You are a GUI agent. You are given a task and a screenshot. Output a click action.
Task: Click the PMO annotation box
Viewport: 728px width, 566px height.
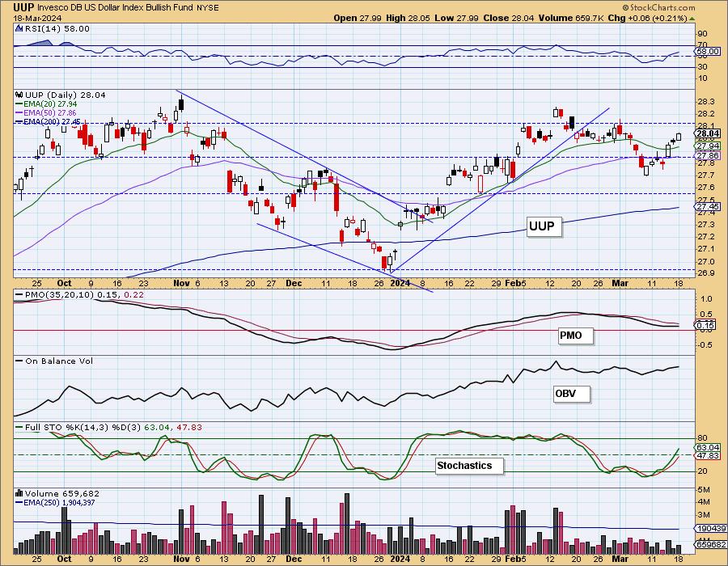click(x=576, y=336)
